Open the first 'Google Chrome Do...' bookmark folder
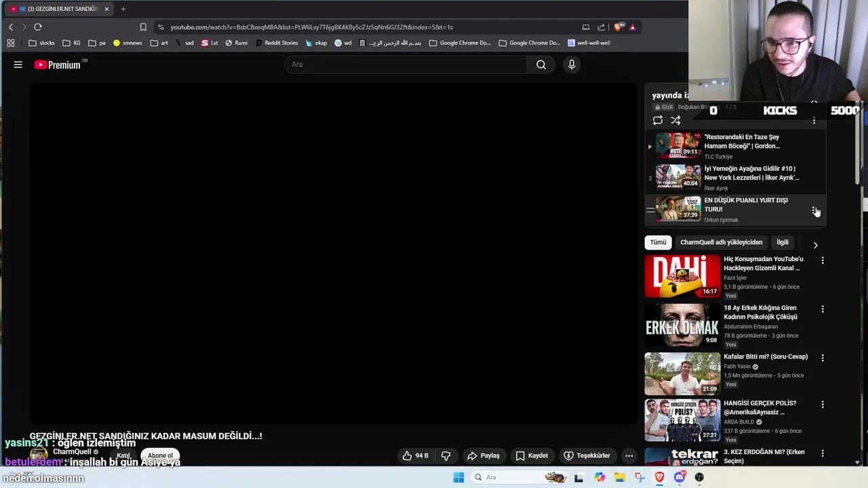The height and width of the screenshot is (488, 868). (460, 43)
